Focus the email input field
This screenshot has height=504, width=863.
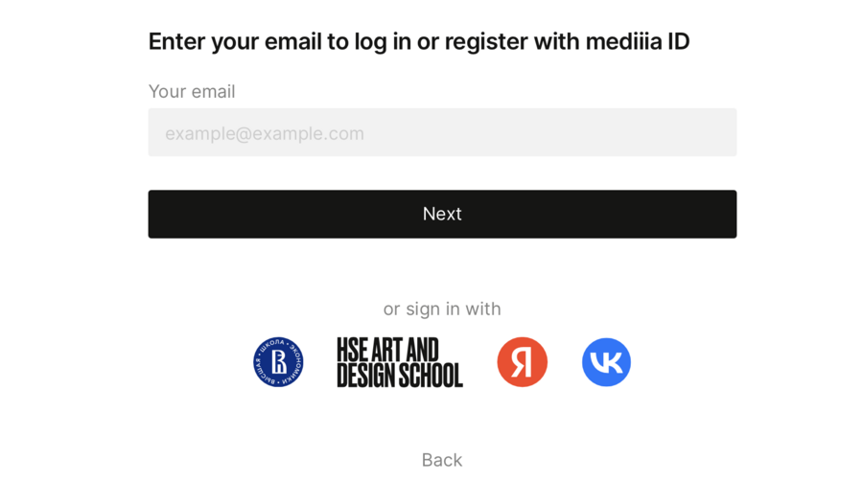442,132
